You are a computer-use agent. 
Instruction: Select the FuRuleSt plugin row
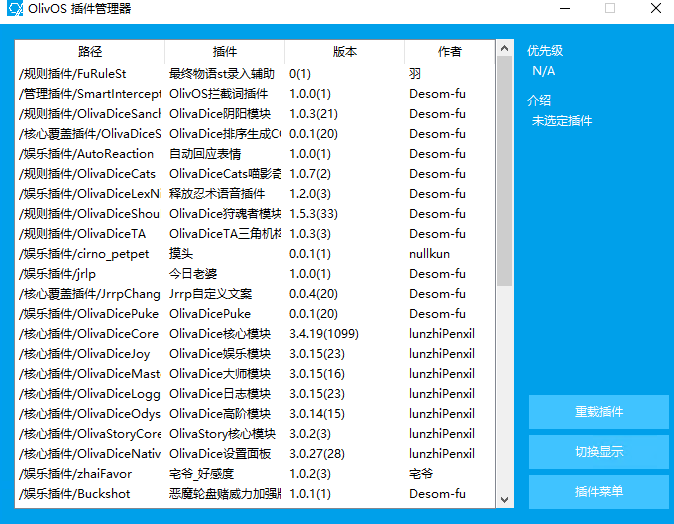pos(200,74)
